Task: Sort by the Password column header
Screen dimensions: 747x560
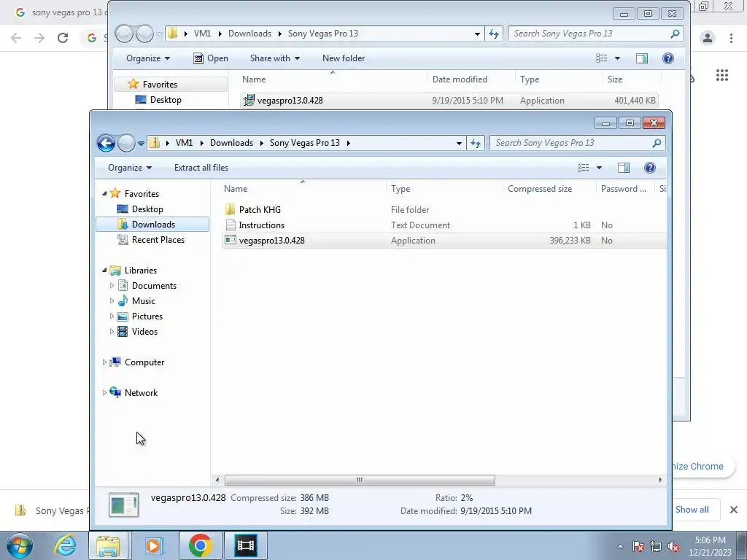Action: (625, 189)
